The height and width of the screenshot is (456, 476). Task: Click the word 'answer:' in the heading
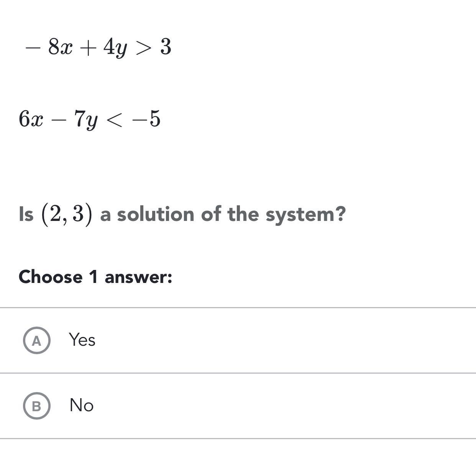138,277
